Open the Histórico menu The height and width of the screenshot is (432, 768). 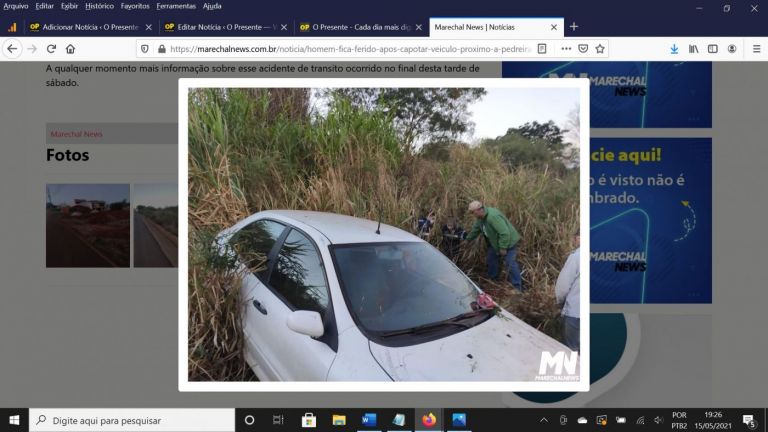pos(99,6)
